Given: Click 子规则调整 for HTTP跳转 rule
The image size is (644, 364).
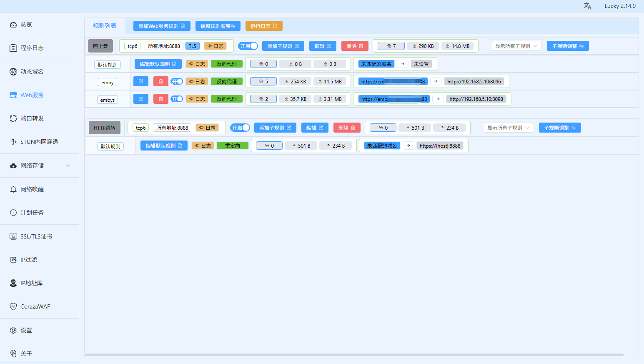Looking at the screenshot, I should [560, 128].
